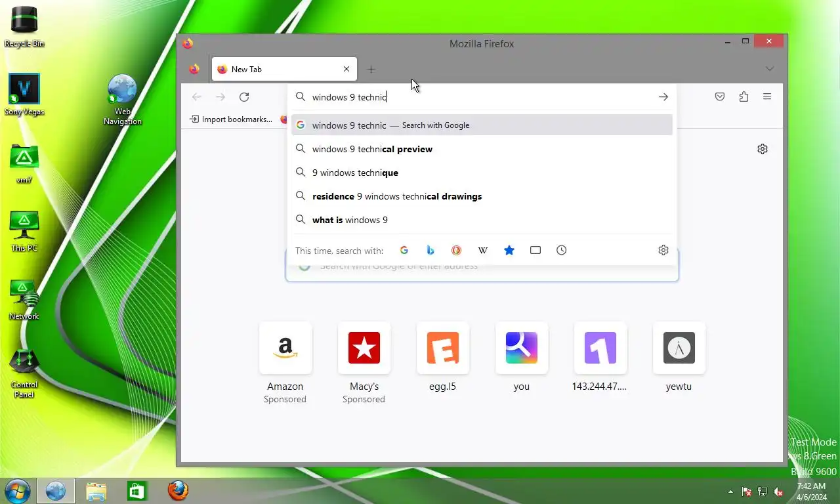Open the egg.l5 shortcut tile
This screenshot has height=504, width=840.
pyautogui.click(x=443, y=358)
